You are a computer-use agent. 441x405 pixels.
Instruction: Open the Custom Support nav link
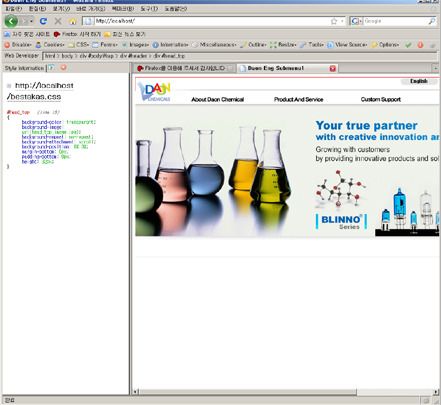381,99
